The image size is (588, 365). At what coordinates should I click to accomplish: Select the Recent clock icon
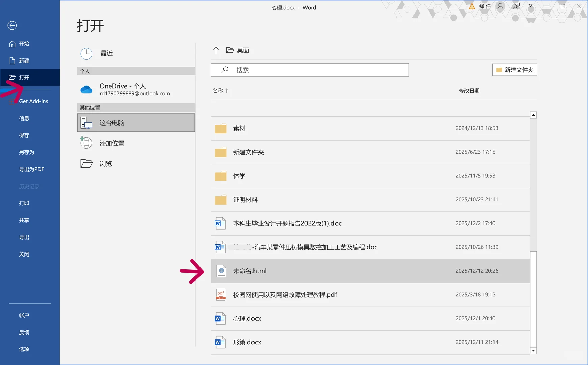(86, 53)
